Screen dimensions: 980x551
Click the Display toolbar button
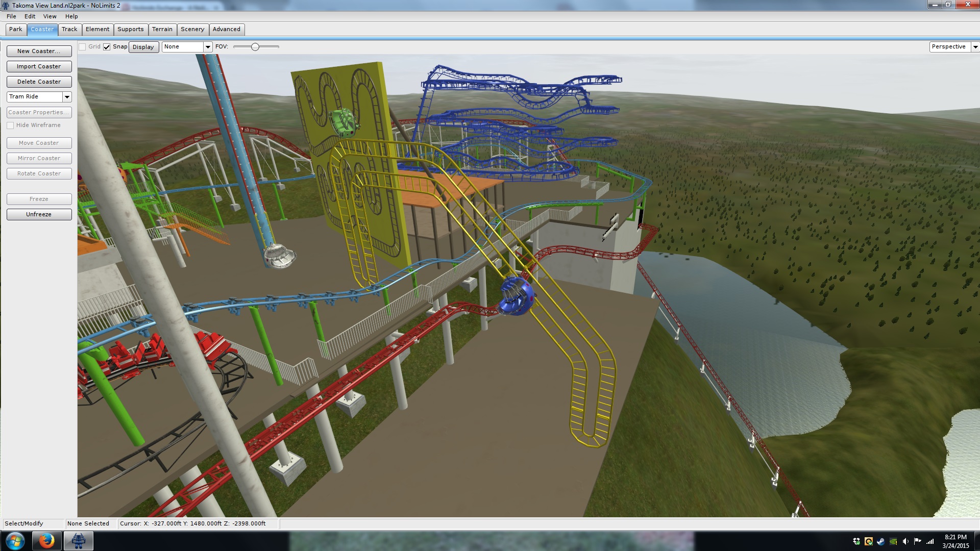click(143, 47)
